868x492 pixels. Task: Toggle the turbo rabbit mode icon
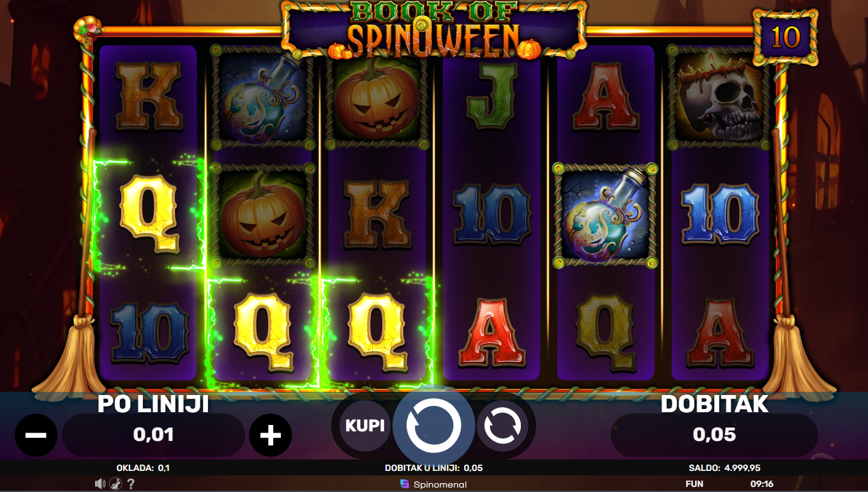click(x=115, y=484)
